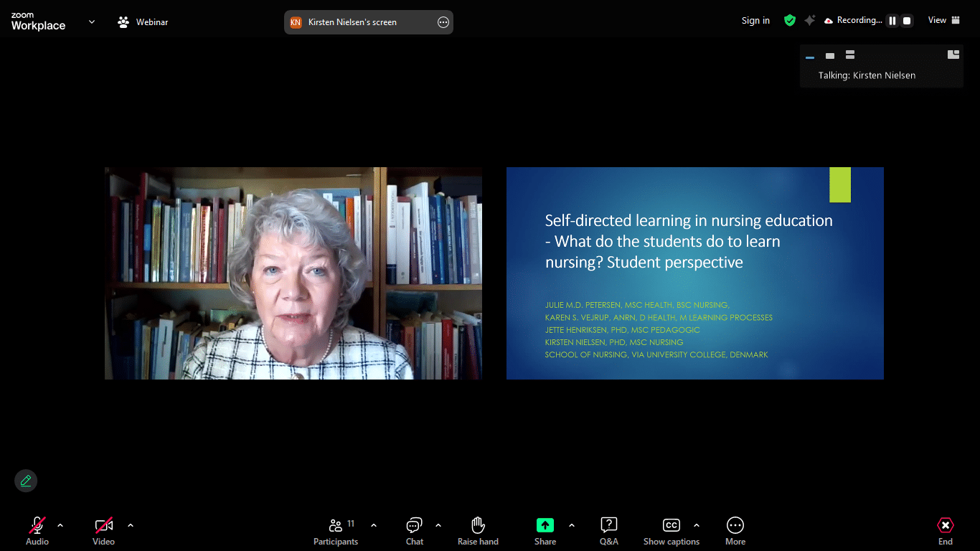980x551 pixels.
Task: Open Kirsten Nielsen's screen options ellipsis
Action: coord(443,22)
